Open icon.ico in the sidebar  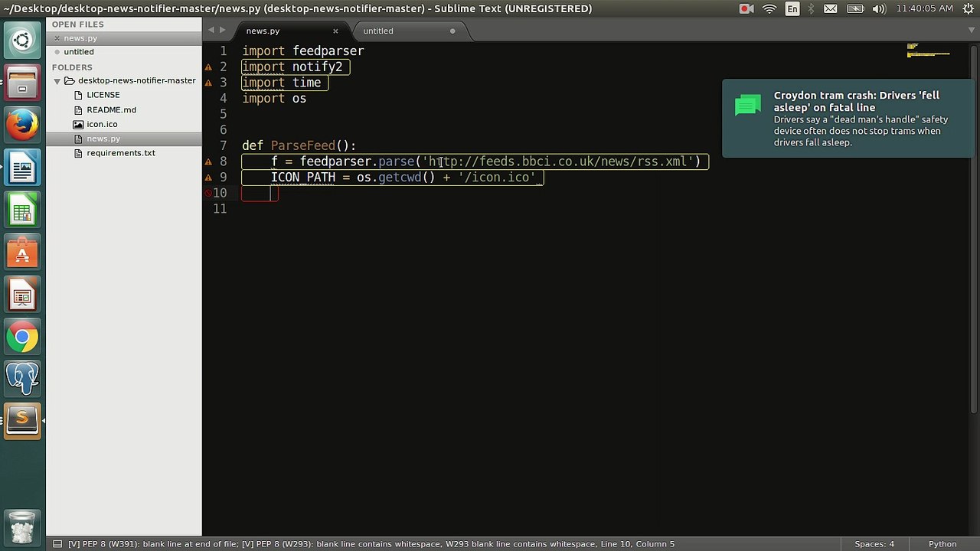(x=102, y=124)
